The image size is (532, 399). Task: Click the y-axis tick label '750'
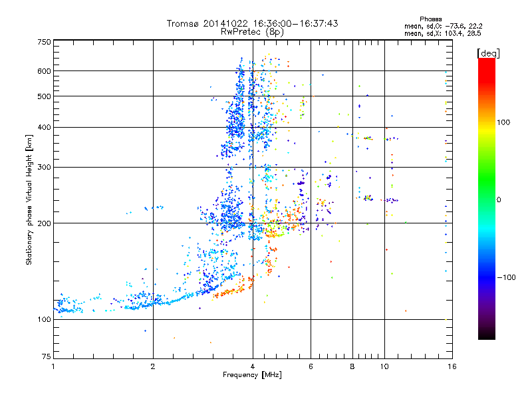click(x=44, y=42)
